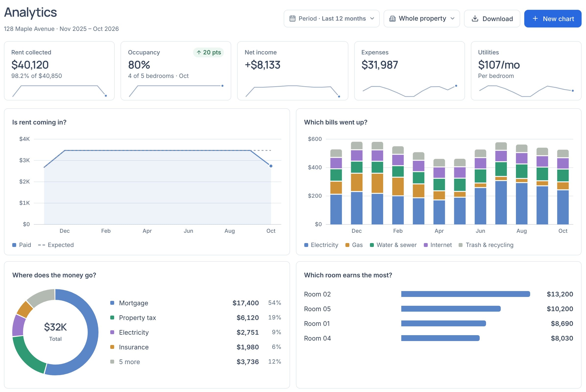Image resolution: width=586 pixels, height=392 pixels.
Task: Toggle the Trash & recycling legend entry
Action: coord(486,245)
